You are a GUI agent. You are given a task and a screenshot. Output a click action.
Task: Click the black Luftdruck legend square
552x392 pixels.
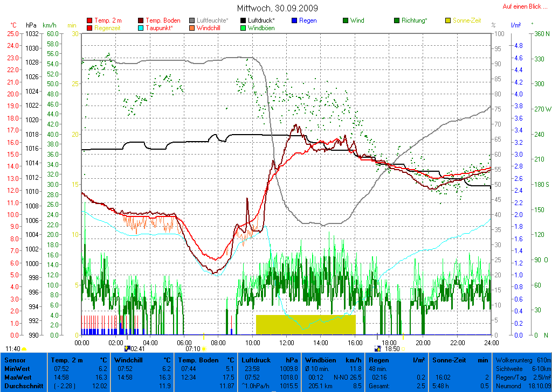[244, 20]
